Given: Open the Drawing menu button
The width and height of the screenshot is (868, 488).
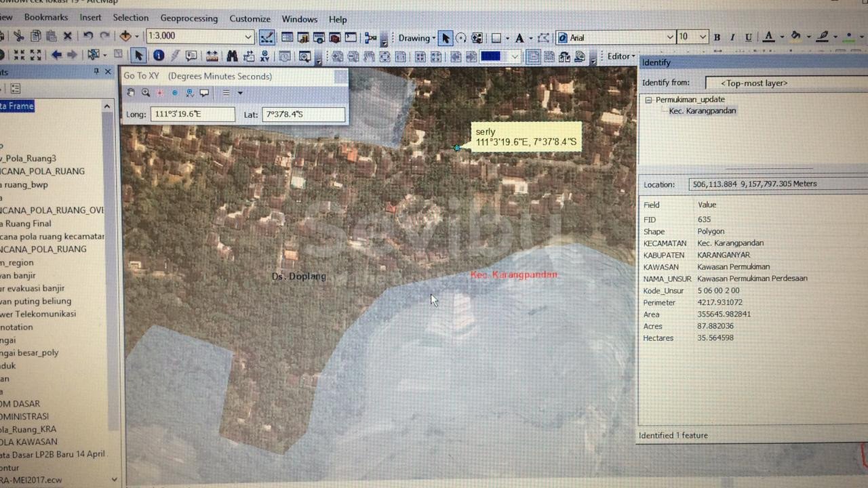Looking at the screenshot, I should click(x=416, y=38).
